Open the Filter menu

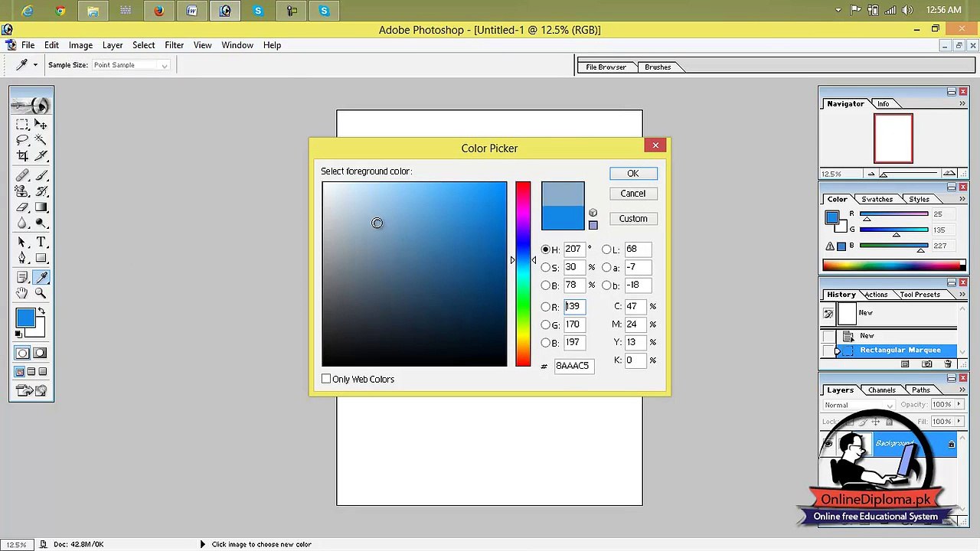point(174,45)
